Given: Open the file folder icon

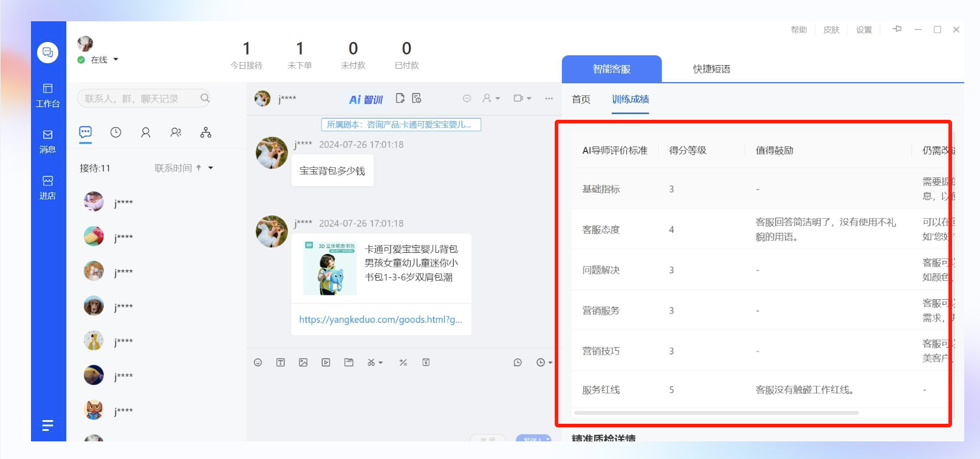Looking at the screenshot, I should click(349, 362).
